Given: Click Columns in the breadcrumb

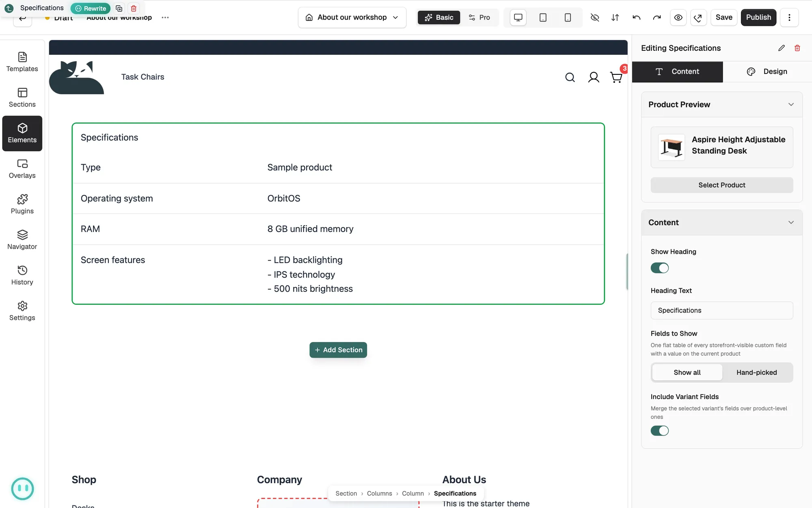Looking at the screenshot, I should 379,493.
